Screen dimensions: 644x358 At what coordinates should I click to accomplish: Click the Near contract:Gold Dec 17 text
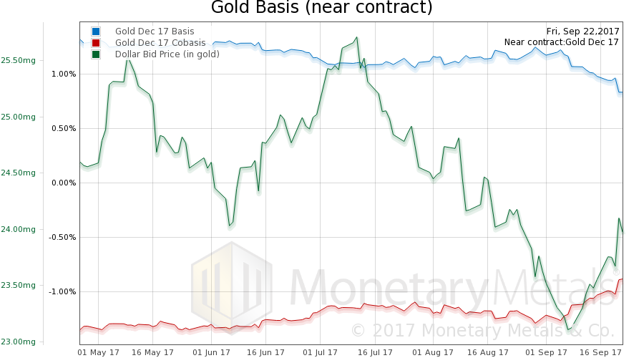(x=561, y=42)
